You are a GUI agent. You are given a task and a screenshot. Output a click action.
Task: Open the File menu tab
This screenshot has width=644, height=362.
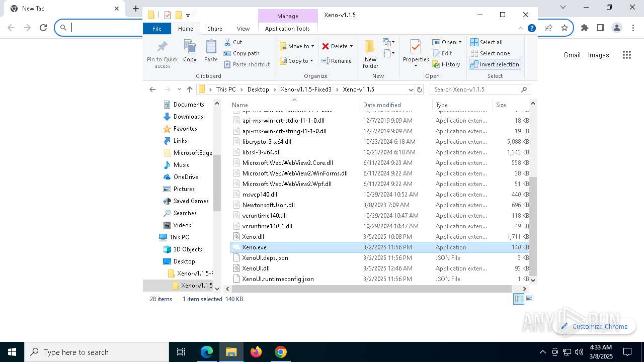[157, 29]
